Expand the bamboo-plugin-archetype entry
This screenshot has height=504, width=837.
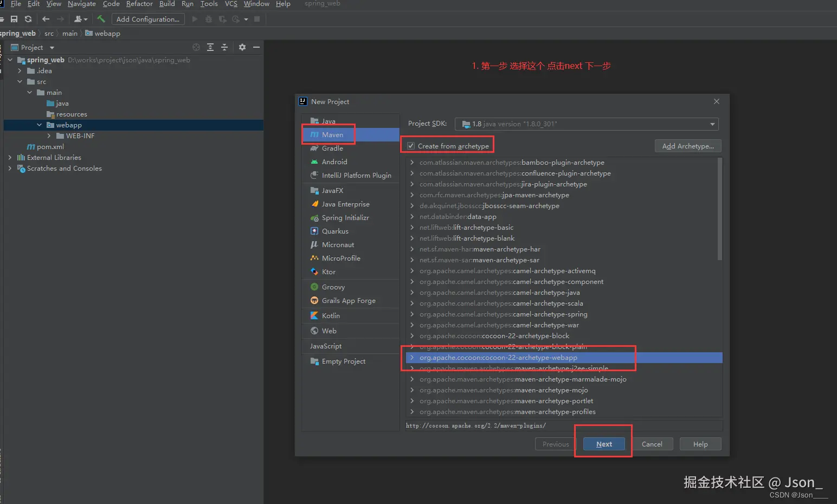click(x=412, y=162)
